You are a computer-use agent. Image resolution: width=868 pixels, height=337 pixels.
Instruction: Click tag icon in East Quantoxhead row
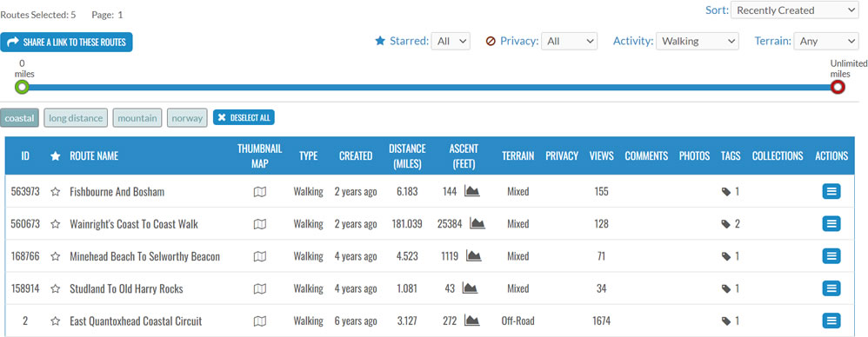[725, 321]
